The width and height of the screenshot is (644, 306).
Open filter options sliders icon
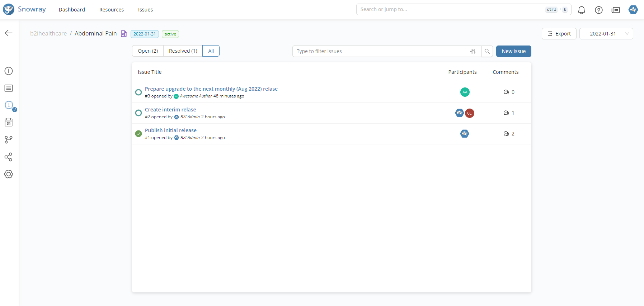coord(473,51)
